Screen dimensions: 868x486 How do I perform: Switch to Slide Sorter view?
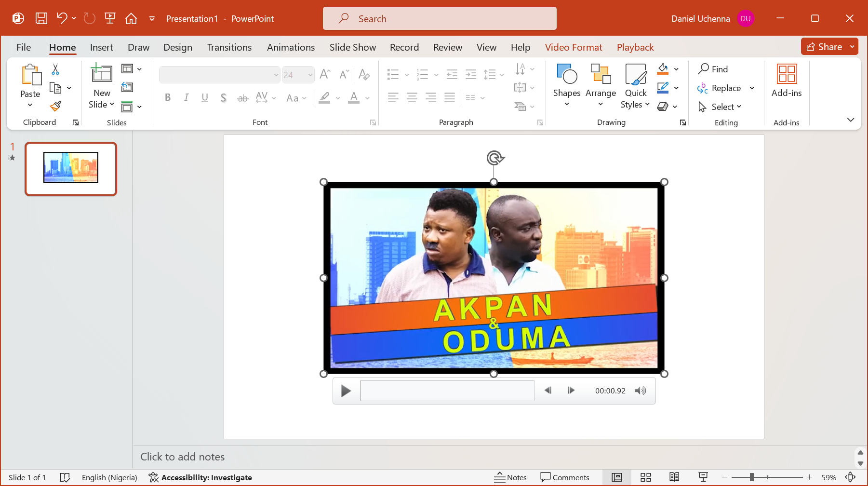click(645, 477)
